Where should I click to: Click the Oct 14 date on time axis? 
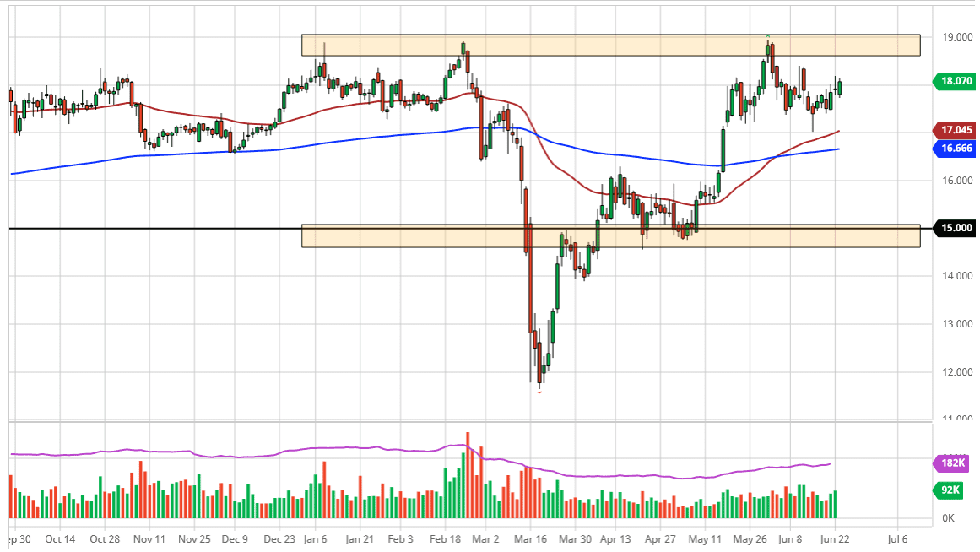coord(60,538)
